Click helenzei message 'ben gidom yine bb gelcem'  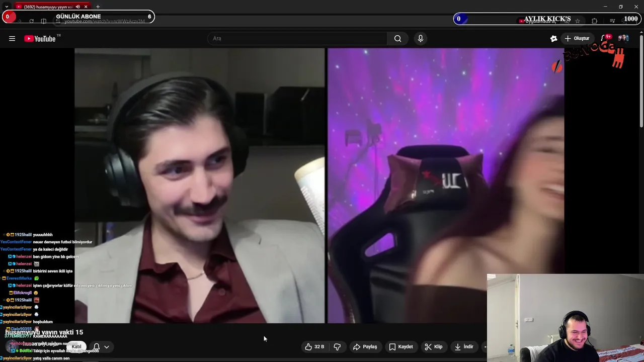pyautogui.click(x=56, y=256)
